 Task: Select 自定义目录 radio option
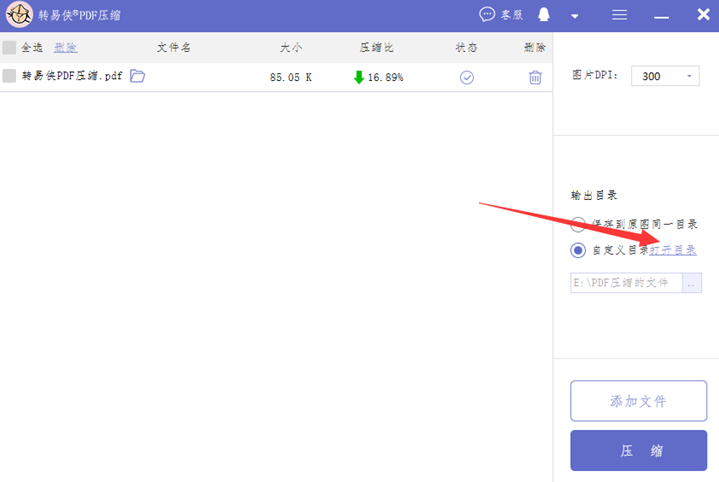coord(578,250)
